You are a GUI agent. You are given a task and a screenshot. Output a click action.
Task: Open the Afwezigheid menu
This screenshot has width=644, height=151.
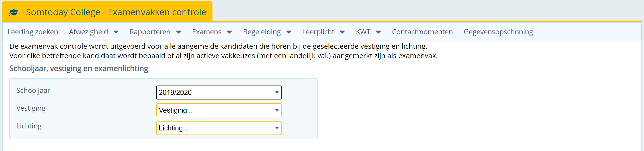point(88,32)
